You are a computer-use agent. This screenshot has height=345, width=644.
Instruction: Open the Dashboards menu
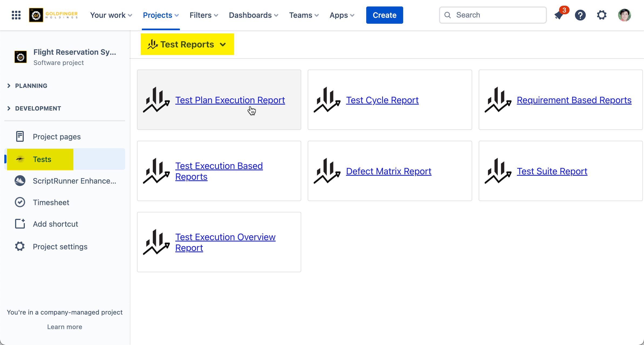coord(253,15)
